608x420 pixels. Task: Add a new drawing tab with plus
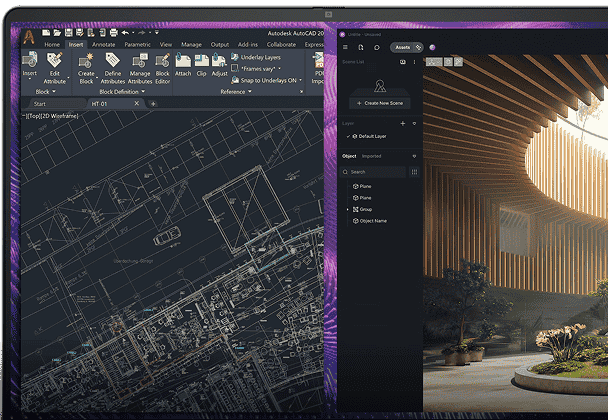coord(153,104)
